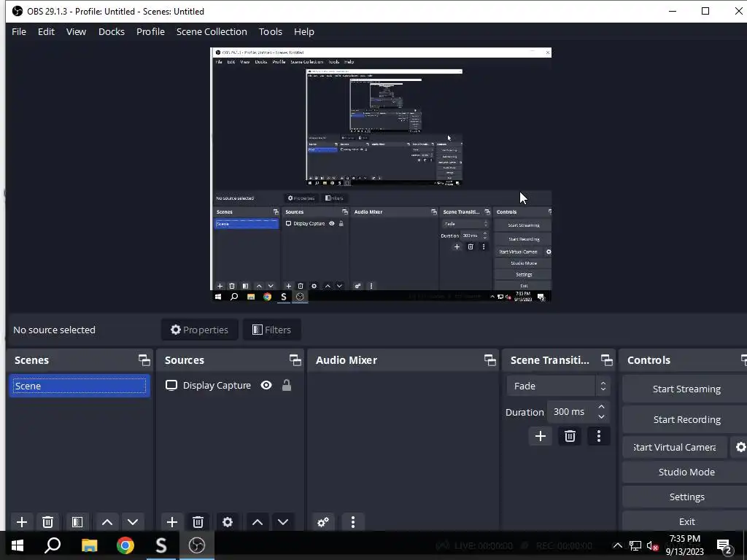
Task: Click OBS Studio taskbar icon
Action: 197,545
